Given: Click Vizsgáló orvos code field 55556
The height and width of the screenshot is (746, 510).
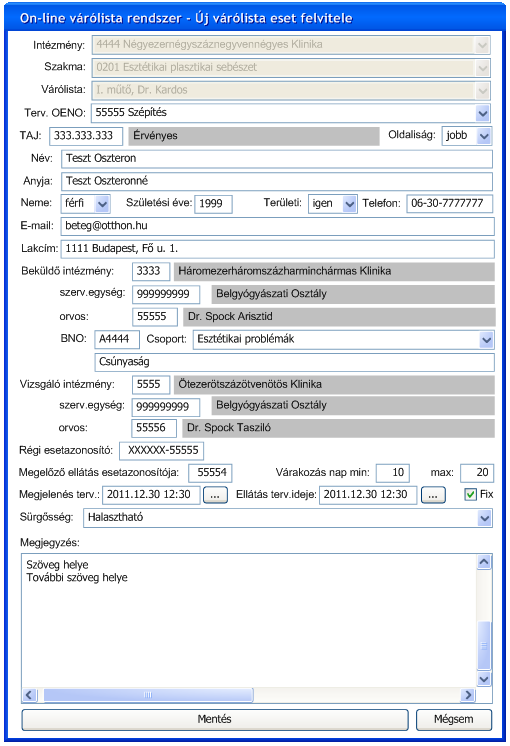Looking at the screenshot, I should coord(154,428).
